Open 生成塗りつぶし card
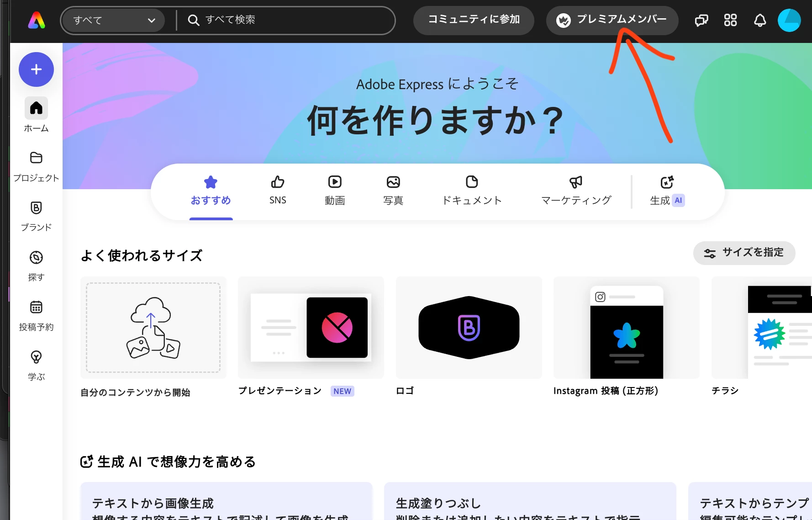This screenshot has height=520, width=812. (x=530, y=501)
